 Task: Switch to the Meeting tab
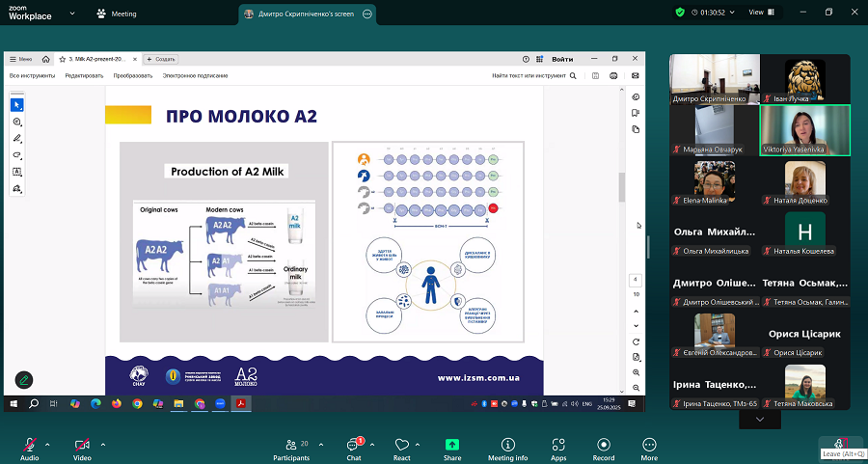(x=117, y=14)
